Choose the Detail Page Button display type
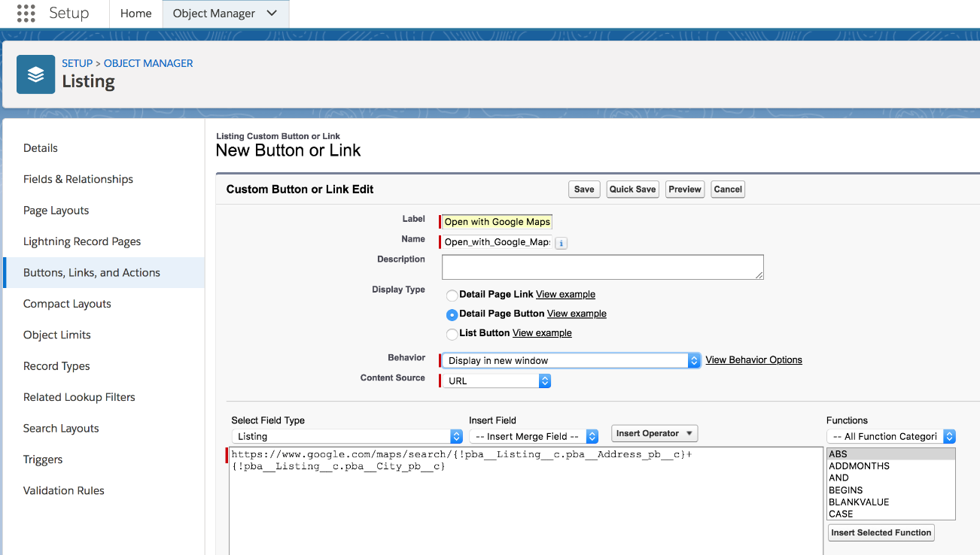Screen dimensions: 980x555 (452, 314)
